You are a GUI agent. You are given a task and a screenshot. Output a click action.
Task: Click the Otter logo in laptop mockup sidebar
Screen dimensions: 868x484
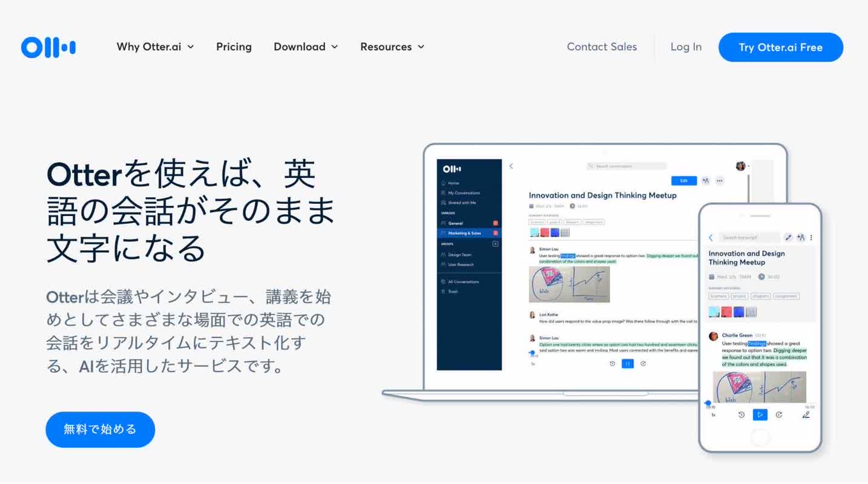tap(452, 169)
